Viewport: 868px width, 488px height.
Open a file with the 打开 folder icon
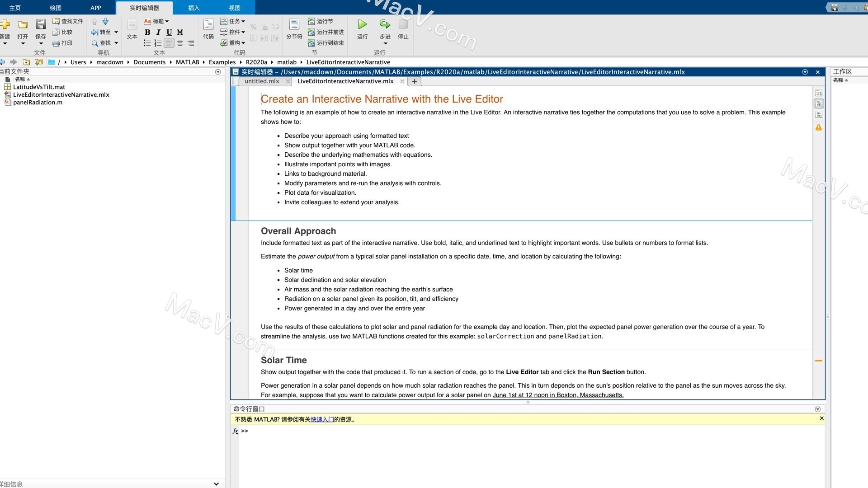23,25
